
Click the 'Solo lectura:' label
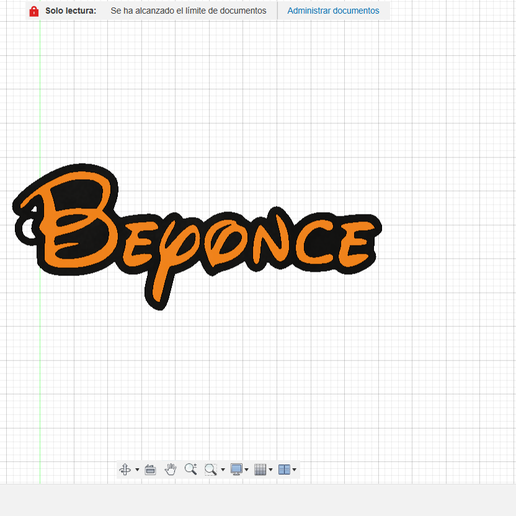(x=71, y=11)
